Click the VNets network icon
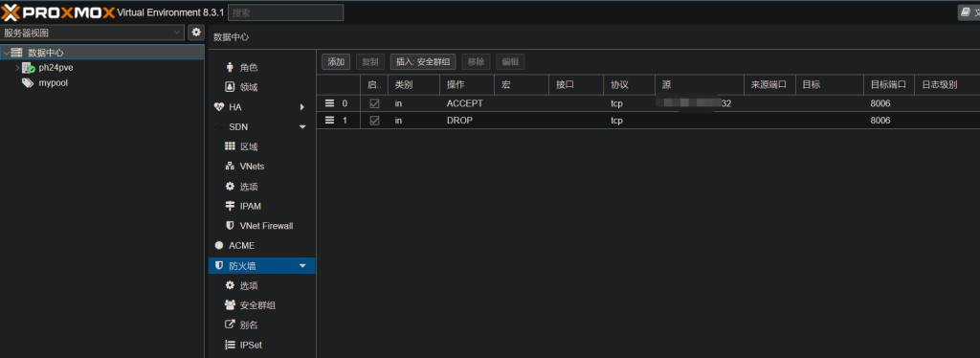 pos(230,167)
